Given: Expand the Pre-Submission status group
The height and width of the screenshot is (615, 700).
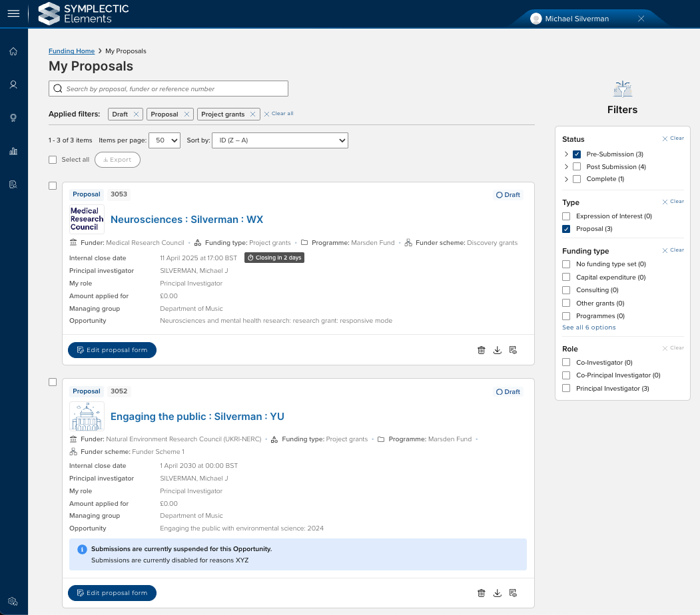Looking at the screenshot, I should point(566,154).
